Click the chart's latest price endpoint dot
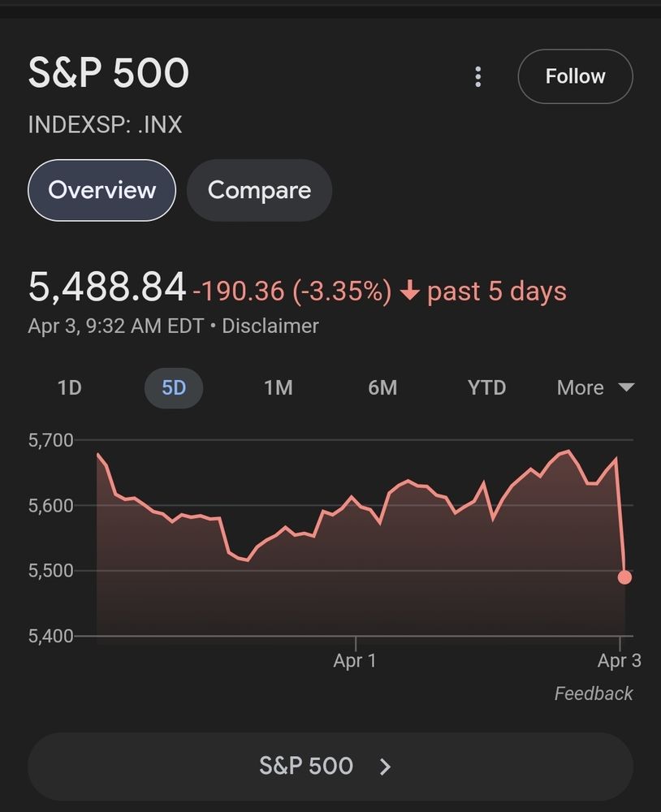 point(624,577)
